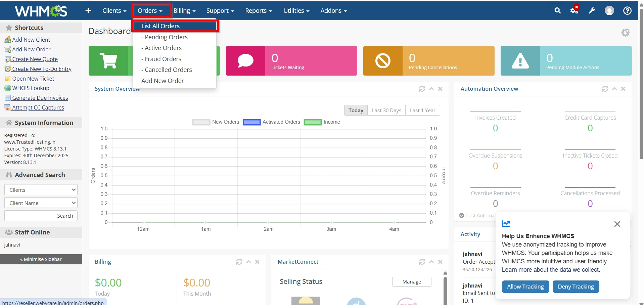Screen dimensions: 644x305
Task: Open the user account avatar icon
Action: [609, 11]
